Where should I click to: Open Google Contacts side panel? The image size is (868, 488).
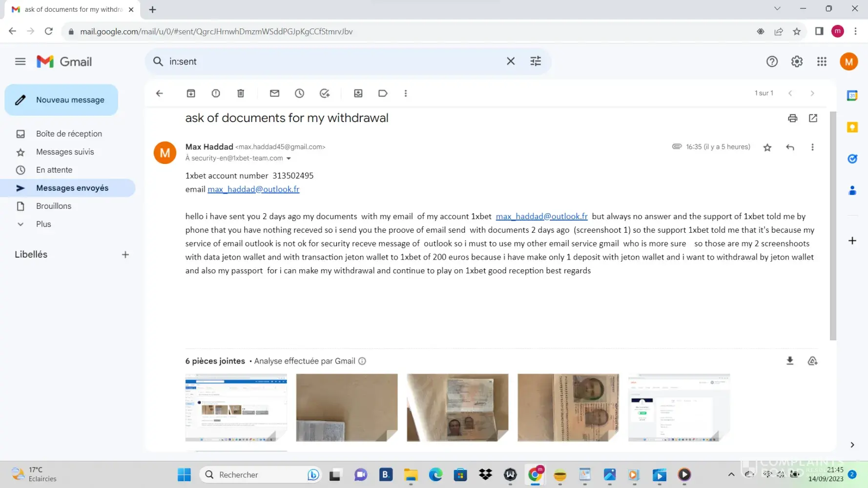point(852,190)
